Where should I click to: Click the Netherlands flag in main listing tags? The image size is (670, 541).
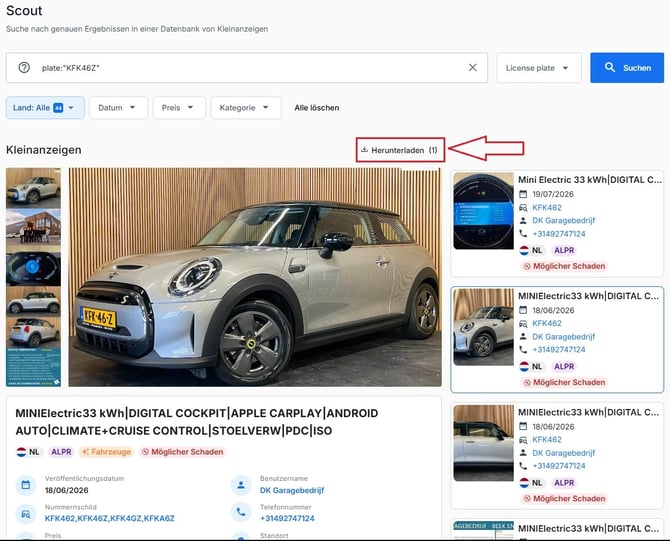point(21,452)
